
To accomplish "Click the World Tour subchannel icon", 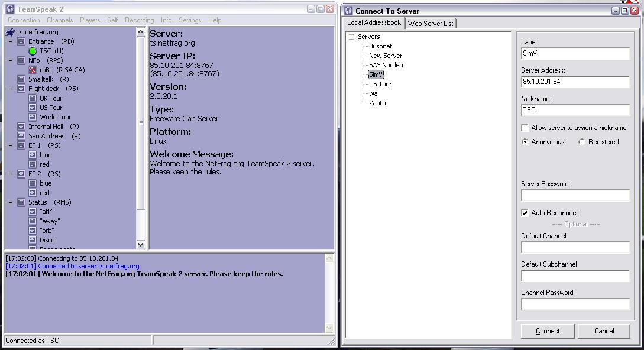I will point(33,117).
